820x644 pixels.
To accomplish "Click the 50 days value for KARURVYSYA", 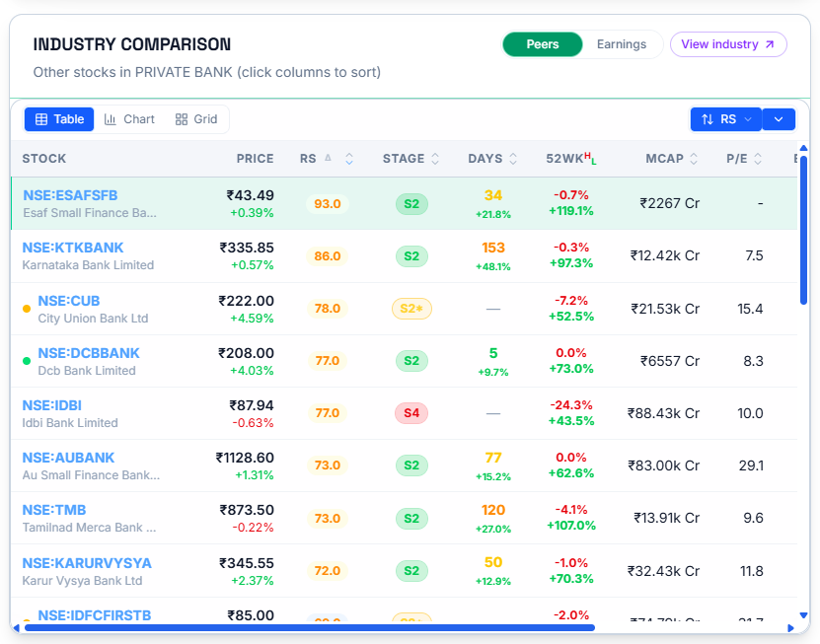I will click(x=493, y=562).
